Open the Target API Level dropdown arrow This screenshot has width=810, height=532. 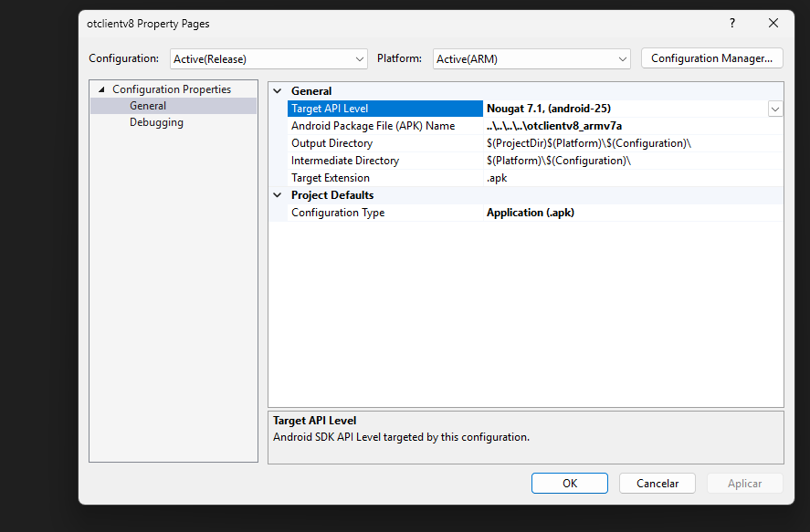click(774, 109)
